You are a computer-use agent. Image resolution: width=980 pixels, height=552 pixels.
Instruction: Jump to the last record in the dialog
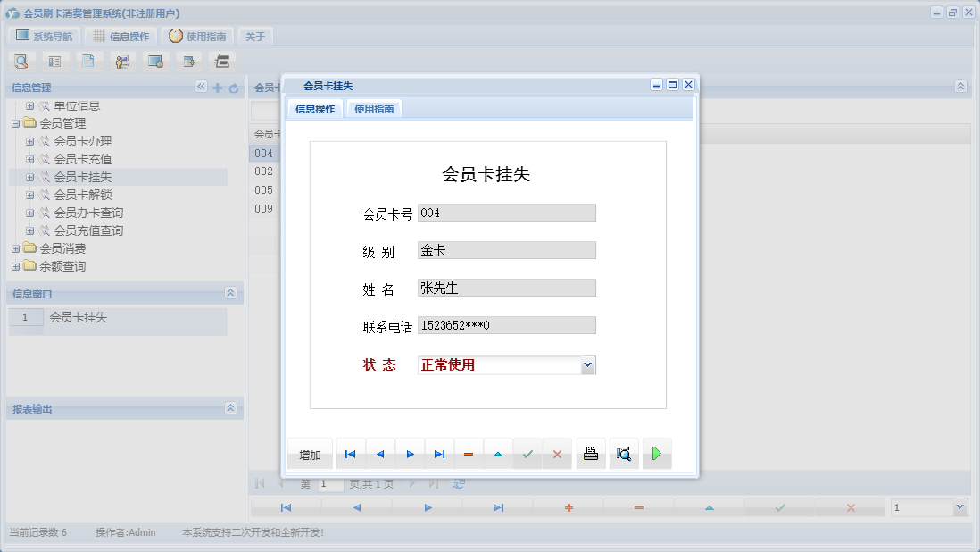tap(439, 454)
